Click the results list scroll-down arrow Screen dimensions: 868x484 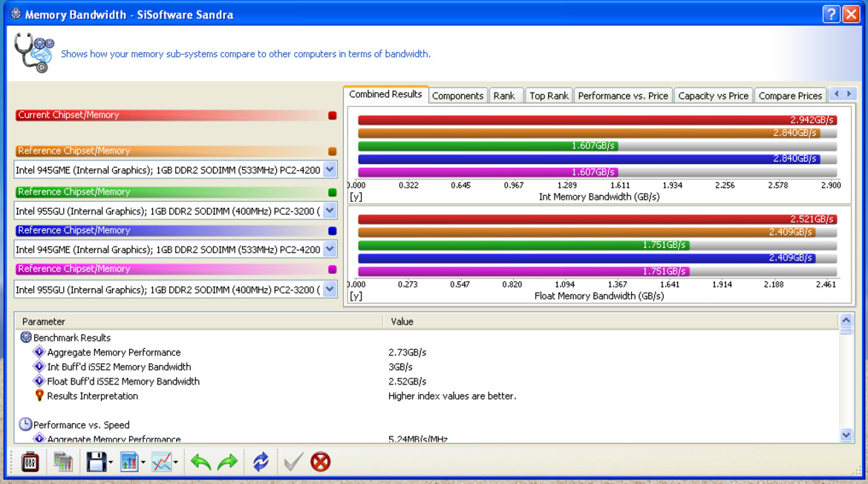point(846,435)
